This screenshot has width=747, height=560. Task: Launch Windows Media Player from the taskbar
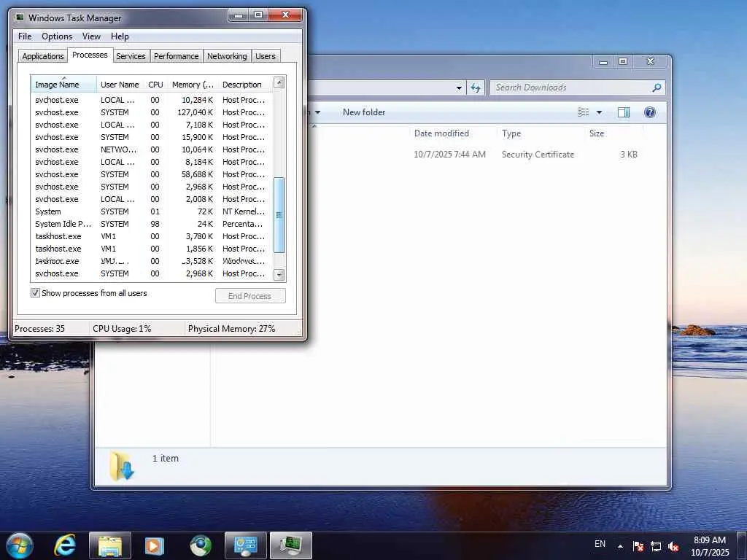tap(154, 545)
